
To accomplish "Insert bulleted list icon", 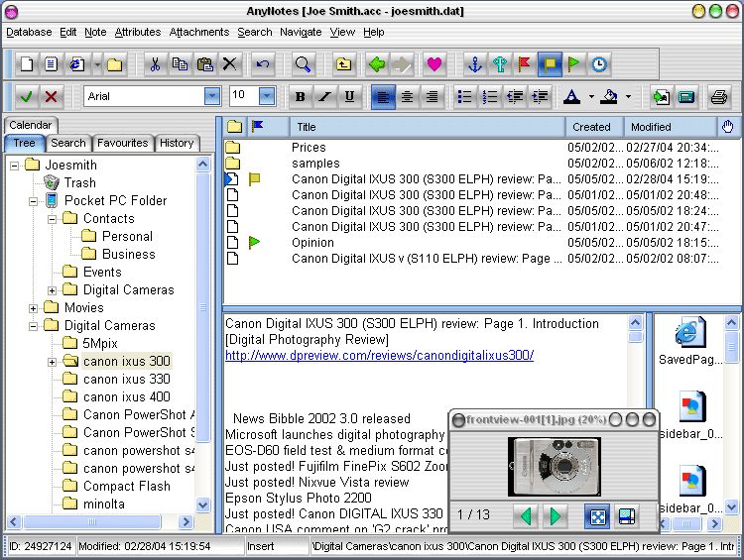I will (x=464, y=97).
